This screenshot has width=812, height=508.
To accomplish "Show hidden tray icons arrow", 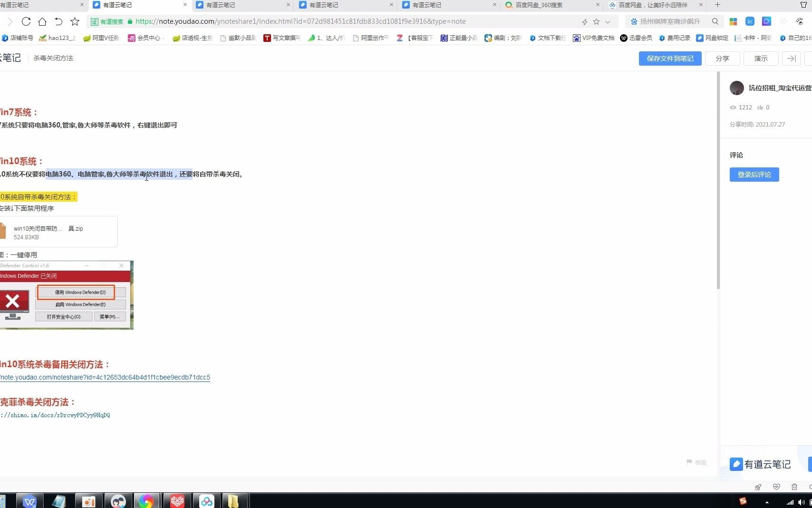I will pyautogui.click(x=767, y=502).
